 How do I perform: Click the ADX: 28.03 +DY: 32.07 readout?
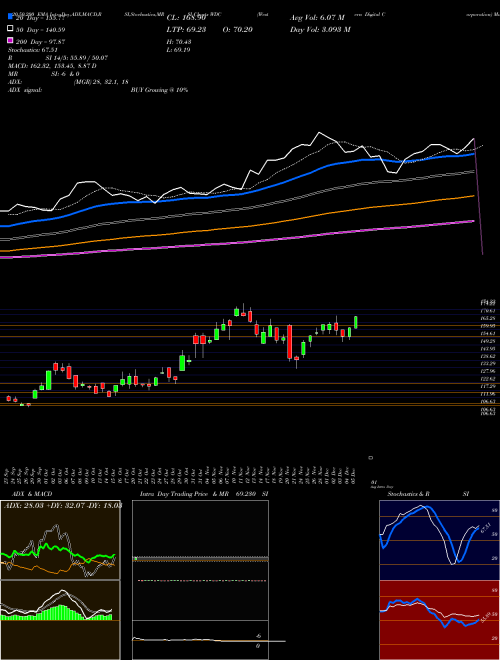63,505
